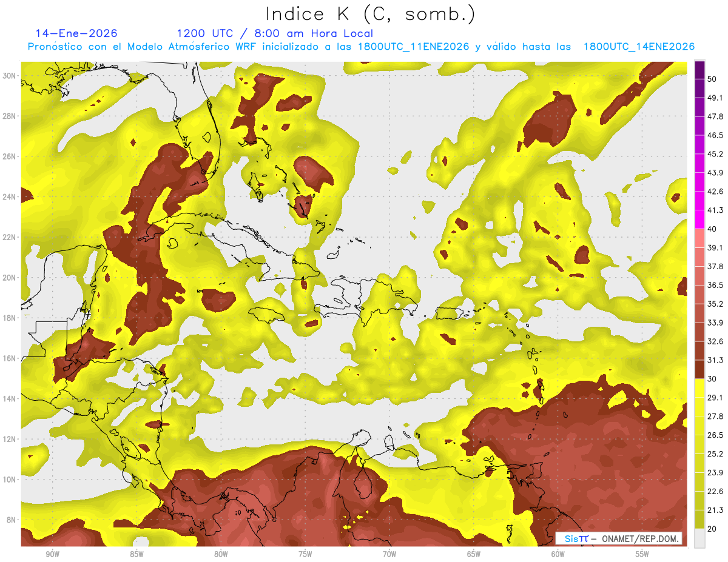Screen dimensions: 728x562
Task: Click the 85W longitude label
Action: coord(136,554)
